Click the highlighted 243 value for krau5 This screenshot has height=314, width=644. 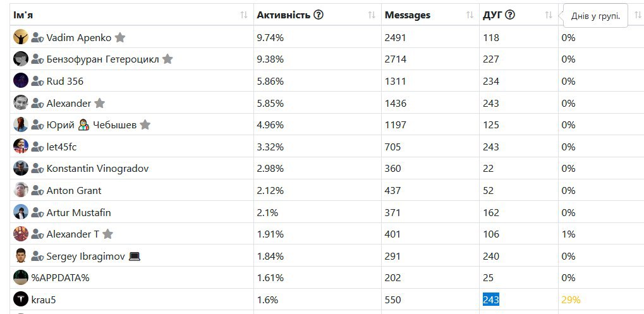[x=491, y=299]
